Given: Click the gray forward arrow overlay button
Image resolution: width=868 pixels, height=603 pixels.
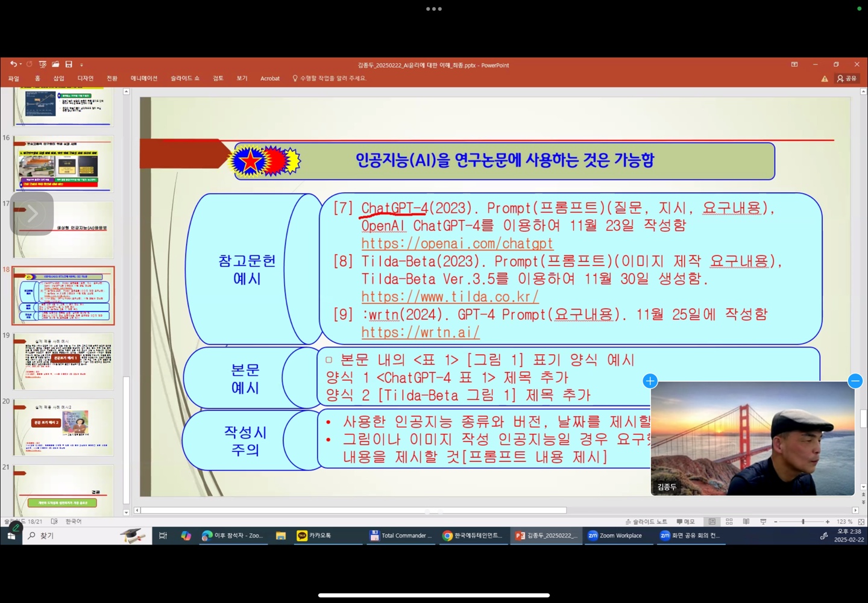Looking at the screenshot, I should click(32, 213).
